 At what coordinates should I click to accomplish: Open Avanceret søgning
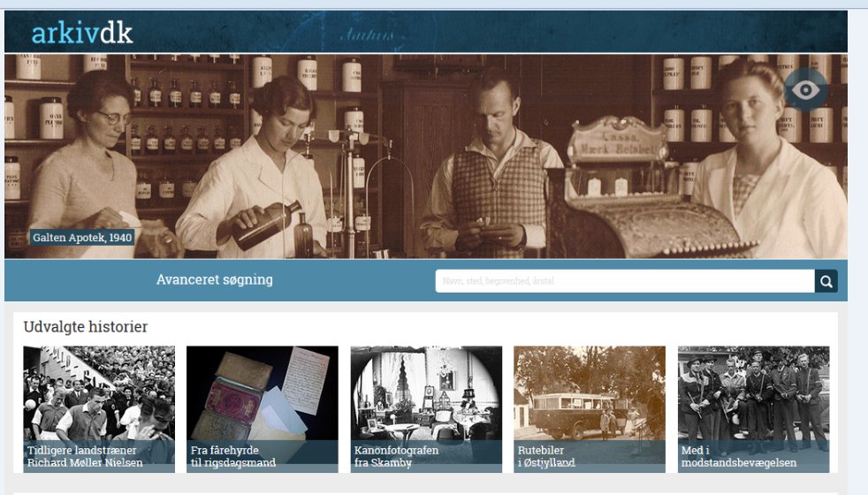(x=214, y=279)
